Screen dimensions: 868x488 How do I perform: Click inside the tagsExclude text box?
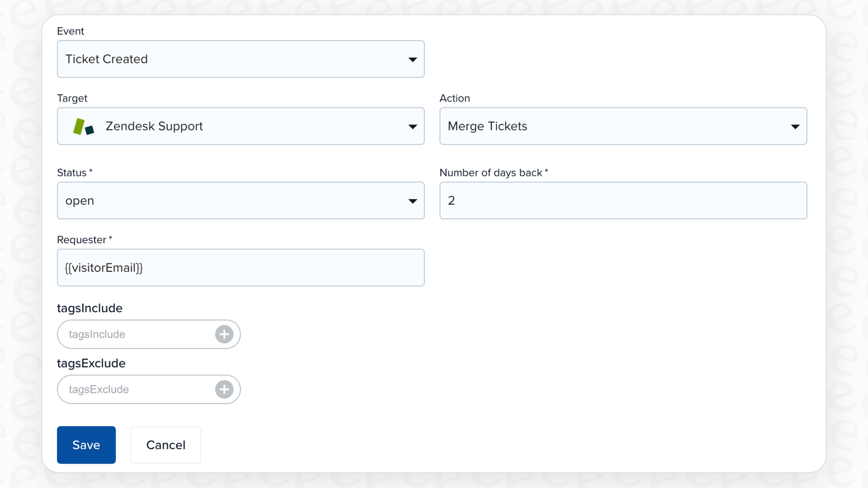[x=129, y=389]
